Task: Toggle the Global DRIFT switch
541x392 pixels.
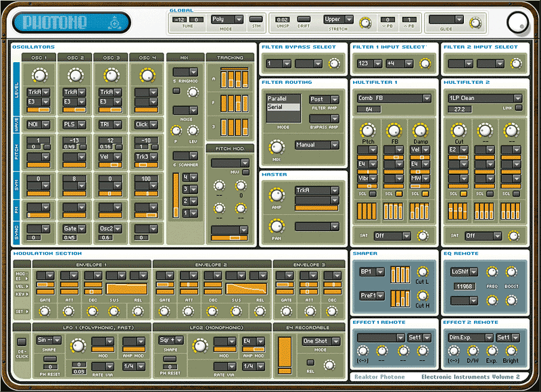Action: (x=304, y=20)
